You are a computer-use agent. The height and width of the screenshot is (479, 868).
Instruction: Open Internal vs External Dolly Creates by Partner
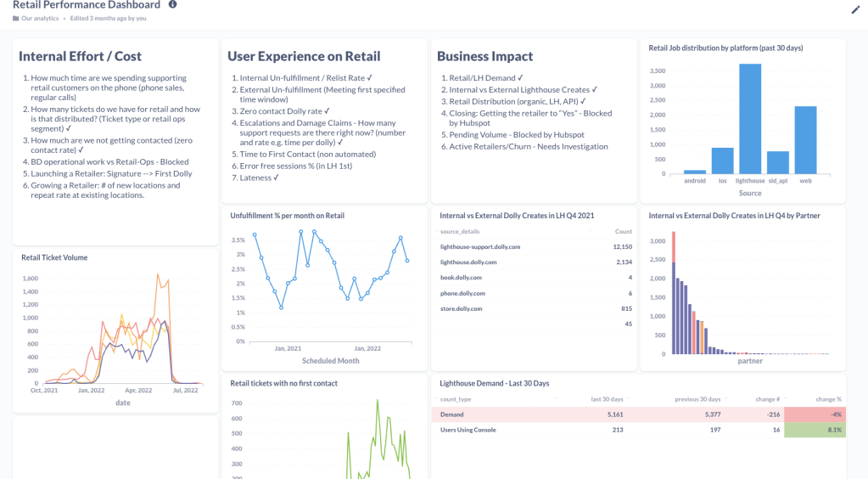(x=734, y=216)
